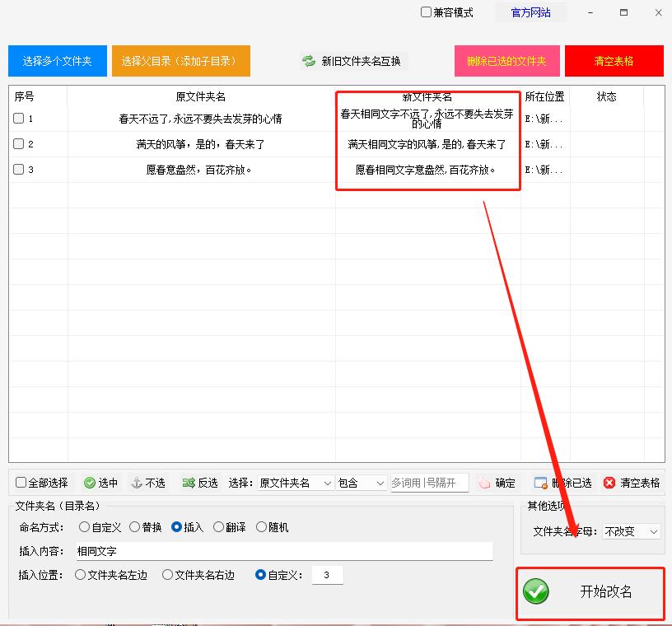Click the 反选 invert selection icon
The width and height of the screenshot is (672, 626).
[187, 483]
